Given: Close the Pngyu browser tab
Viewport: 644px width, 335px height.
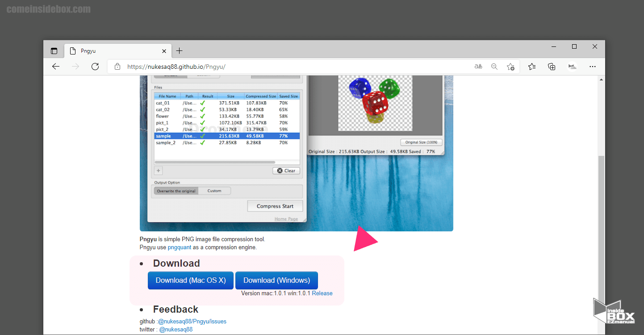Looking at the screenshot, I should (164, 51).
